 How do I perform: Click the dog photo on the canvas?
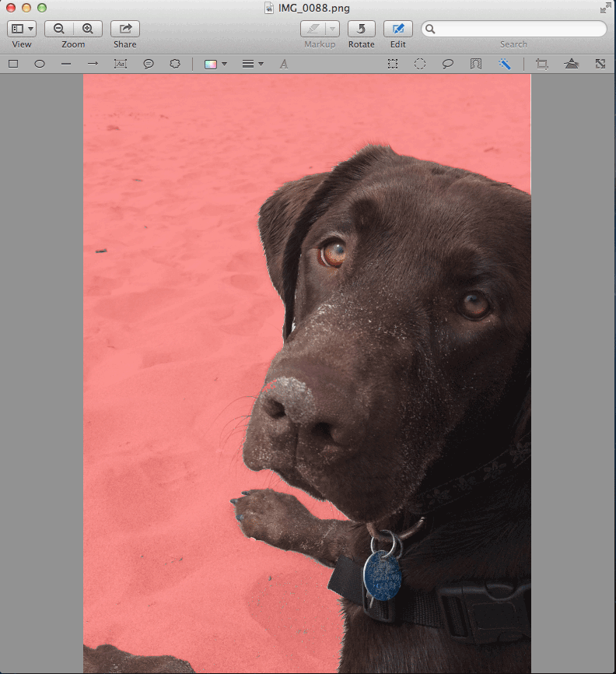[x=307, y=373]
